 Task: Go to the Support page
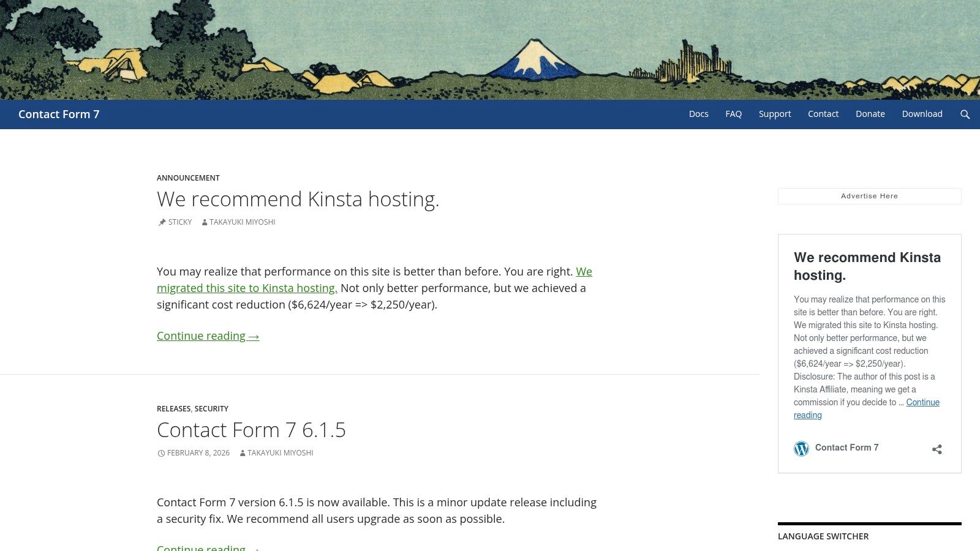pos(775,114)
